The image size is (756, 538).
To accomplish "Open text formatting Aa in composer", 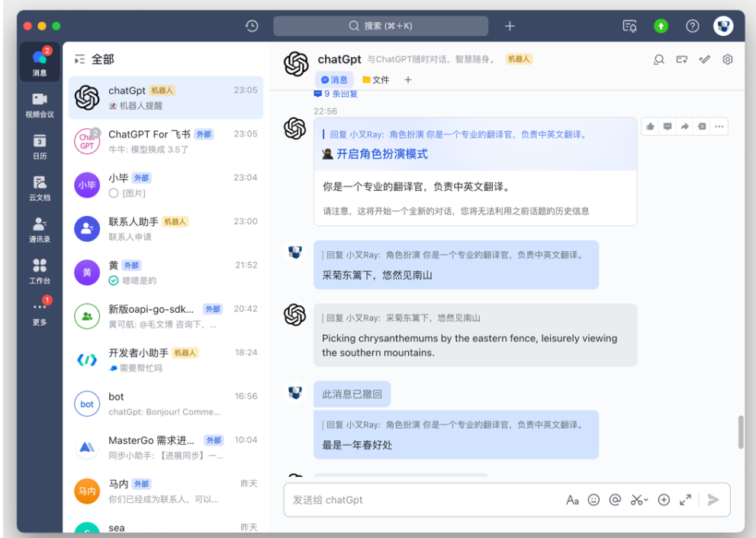I will 572,500.
